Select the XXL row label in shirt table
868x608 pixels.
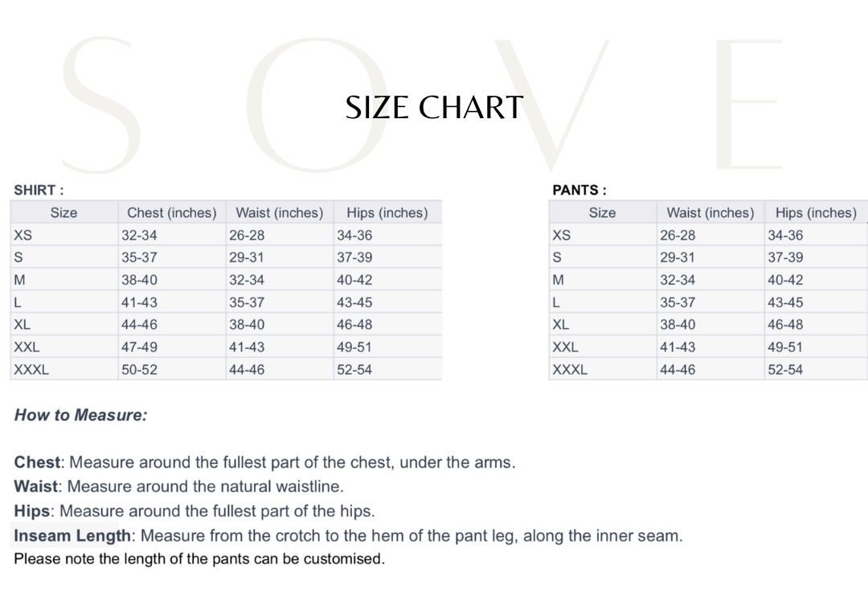tap(27, 347)
